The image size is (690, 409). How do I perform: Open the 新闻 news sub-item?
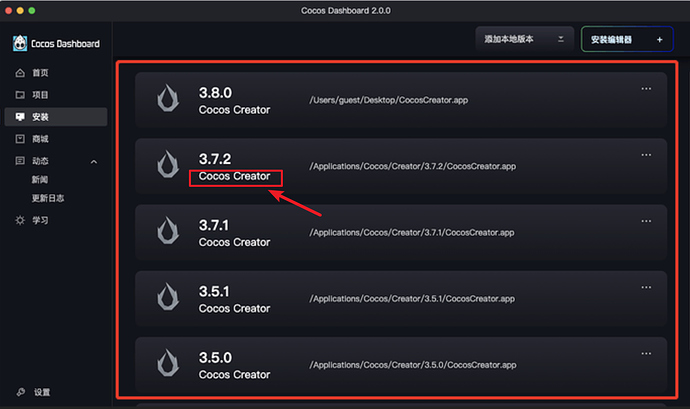(x=40, y=179)
